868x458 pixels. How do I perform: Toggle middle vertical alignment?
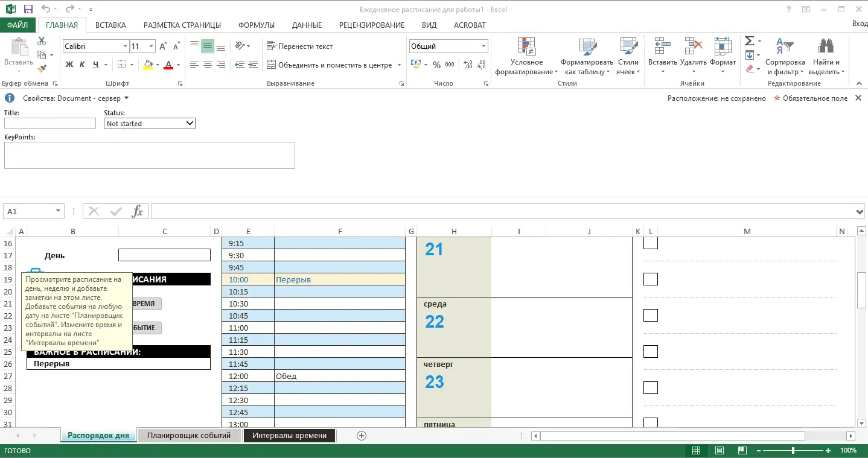click(208, 46)
